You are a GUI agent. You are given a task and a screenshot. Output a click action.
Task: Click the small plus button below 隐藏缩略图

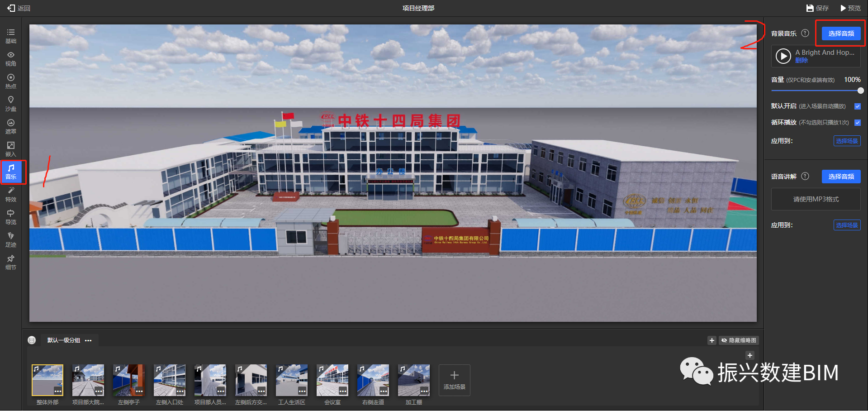point(749,355)
